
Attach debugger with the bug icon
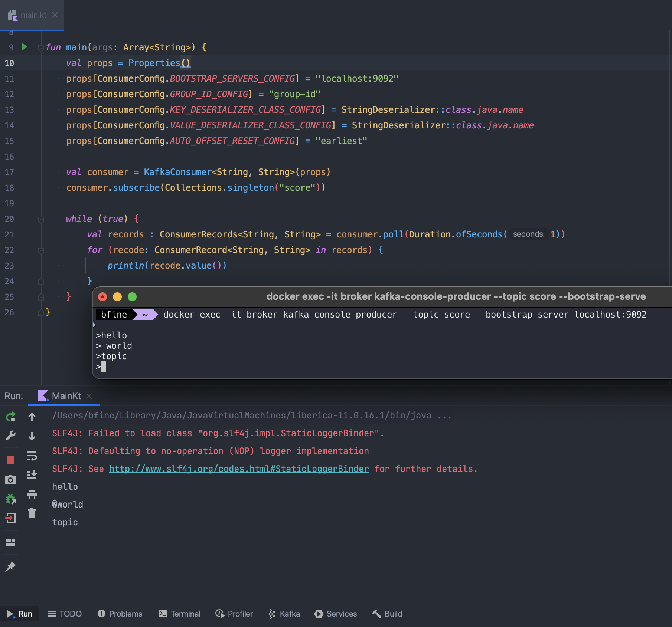click(11, 499)
